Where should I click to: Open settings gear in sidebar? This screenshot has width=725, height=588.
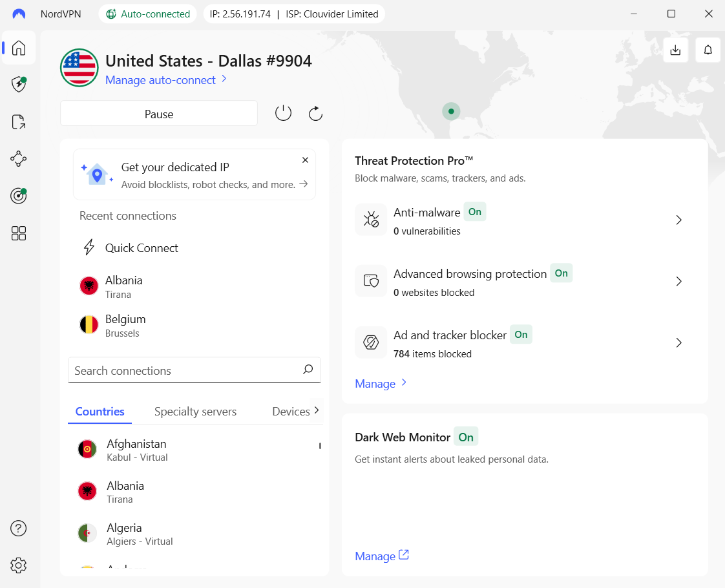tap(19, 565)
